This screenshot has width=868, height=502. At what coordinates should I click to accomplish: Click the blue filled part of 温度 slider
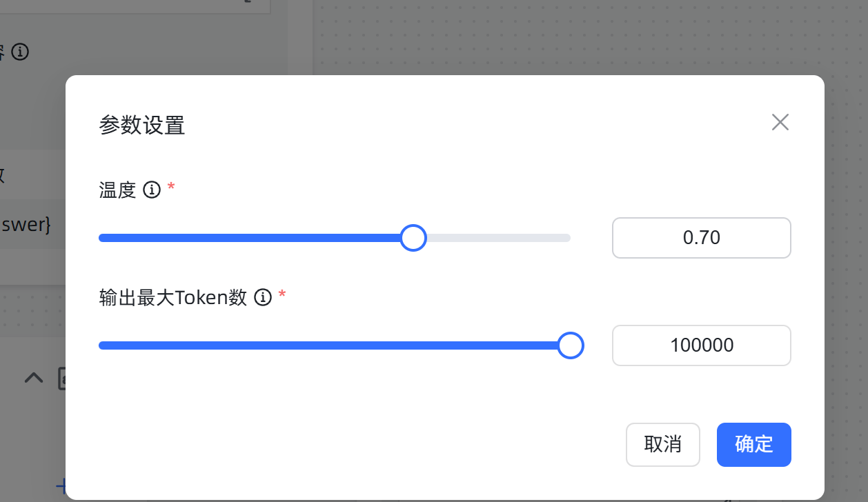tap(248, 238)
